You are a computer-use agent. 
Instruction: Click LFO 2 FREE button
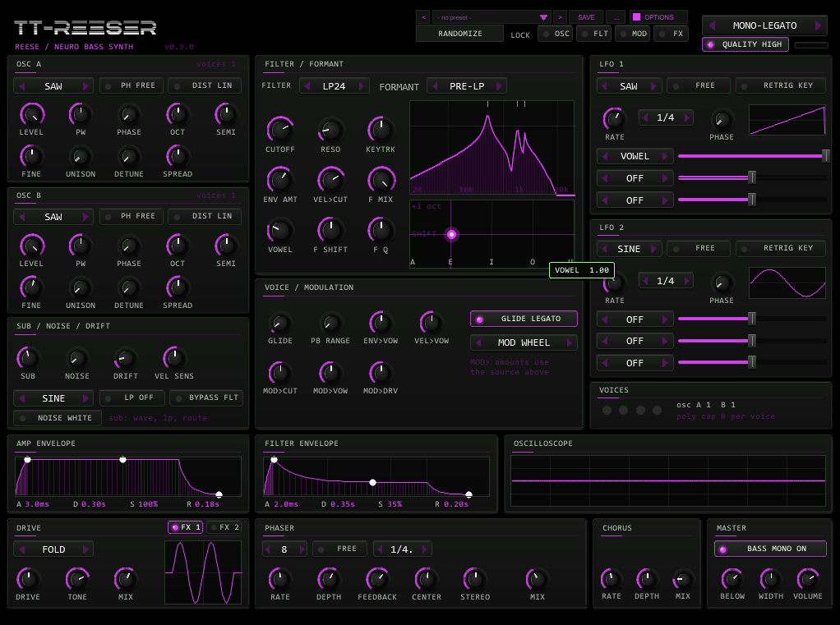tap(699, 248)
